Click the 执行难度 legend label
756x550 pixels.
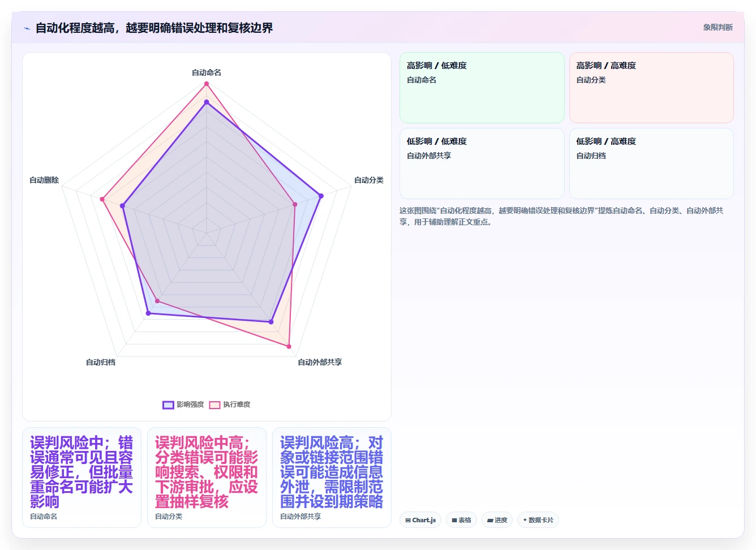tap(237, 405)
